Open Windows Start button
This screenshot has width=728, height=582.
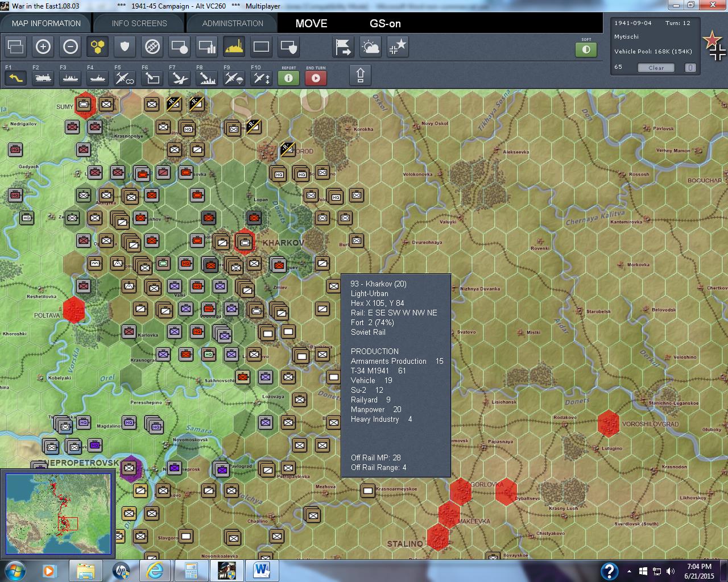click(15, 571)
